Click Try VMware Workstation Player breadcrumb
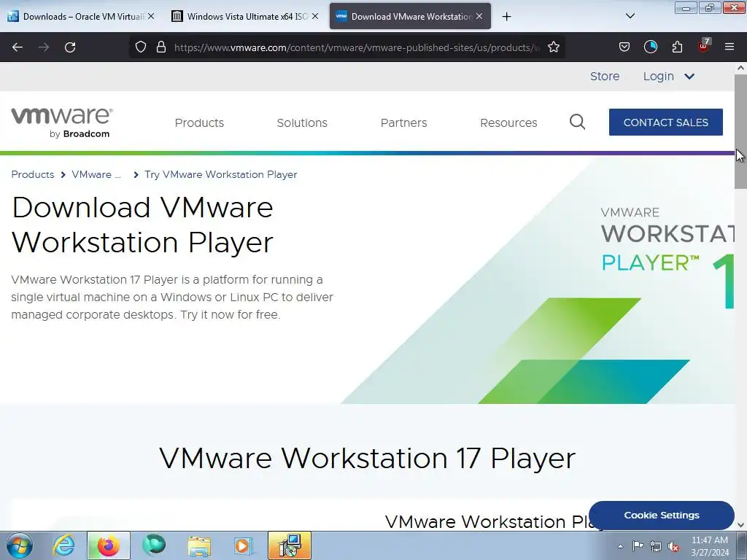Viewport: 747px width, 560px height. [220, 174]
